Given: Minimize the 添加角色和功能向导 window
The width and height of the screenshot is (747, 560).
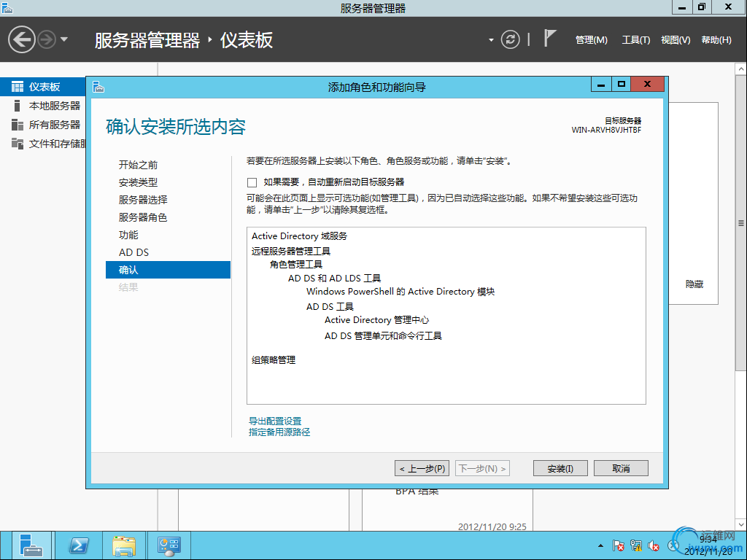Looking at the screenshot, I should tap(601, 85).
